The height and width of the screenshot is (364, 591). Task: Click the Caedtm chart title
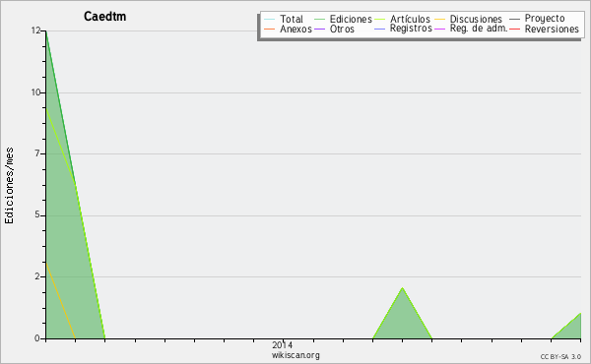point(104,17)
